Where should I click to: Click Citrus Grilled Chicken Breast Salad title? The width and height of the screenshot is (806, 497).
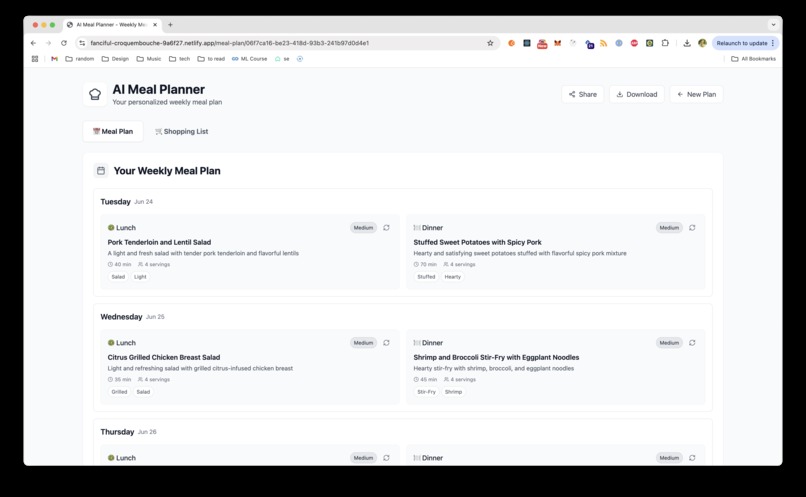(x=164, y=357)
